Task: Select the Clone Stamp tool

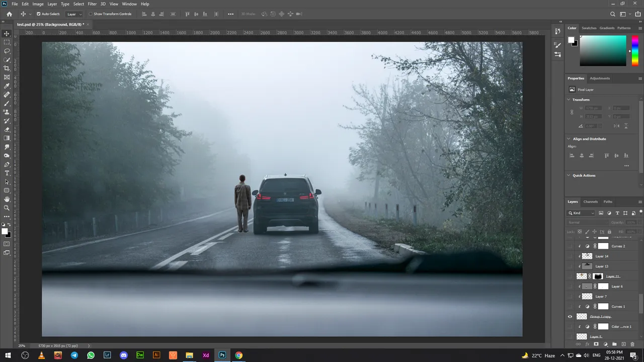Action: (x=7, y=112)
